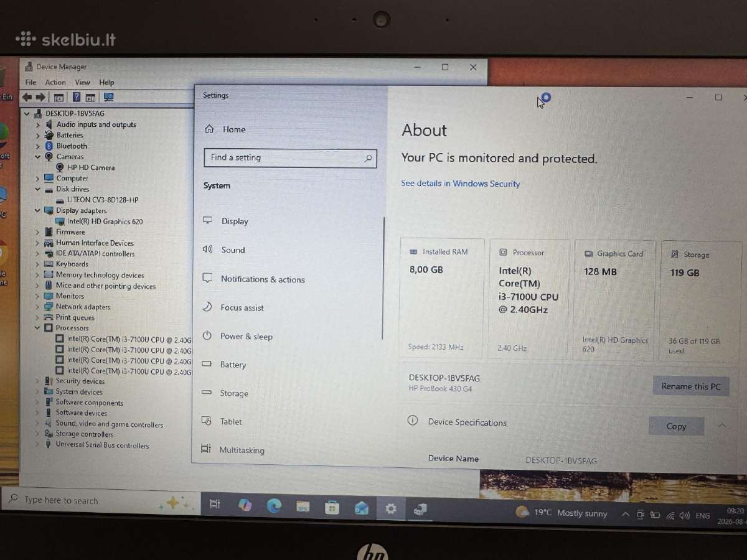Collapse the DESKTOP-1BV5FAG root node
The width and height of the screenshot is (747, 560).
pyautogui.click(x=27, y=114)
